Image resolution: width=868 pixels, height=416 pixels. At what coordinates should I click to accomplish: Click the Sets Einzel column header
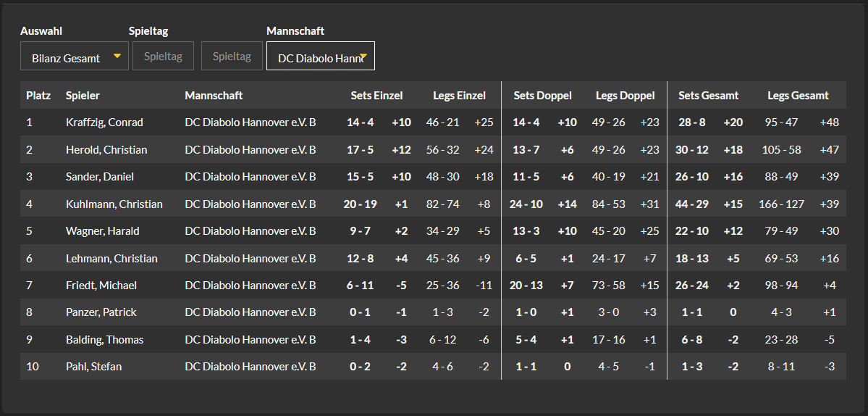tap(376, 96)
